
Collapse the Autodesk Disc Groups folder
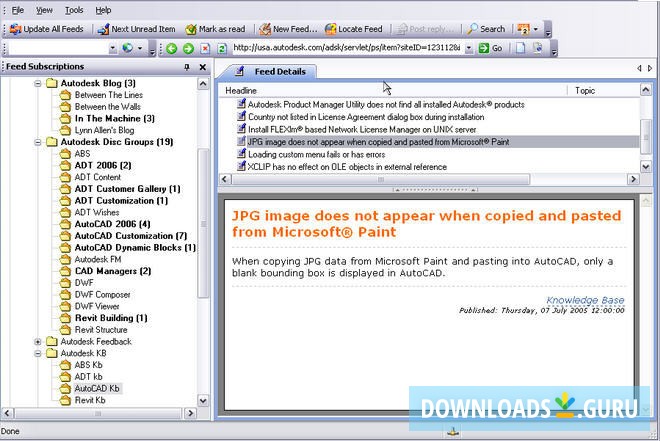[37, 142]
